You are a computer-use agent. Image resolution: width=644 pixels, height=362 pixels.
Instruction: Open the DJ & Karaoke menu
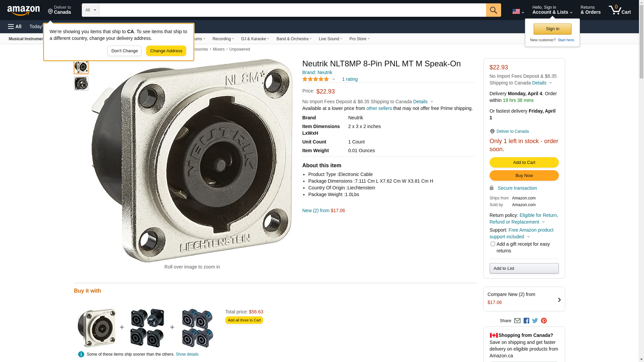coord(255,39)
